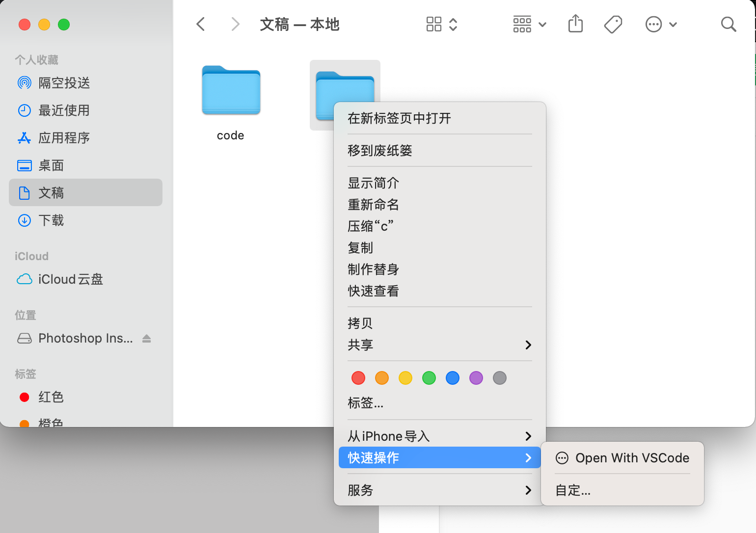Select 文稿 in sidebar
This screenshot has width=756, height=533.
[85, 192]
